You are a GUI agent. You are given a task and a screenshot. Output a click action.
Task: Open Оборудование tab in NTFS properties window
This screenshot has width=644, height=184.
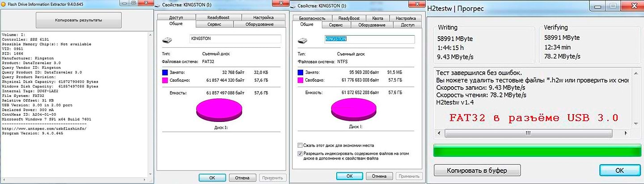click(372, 25)
